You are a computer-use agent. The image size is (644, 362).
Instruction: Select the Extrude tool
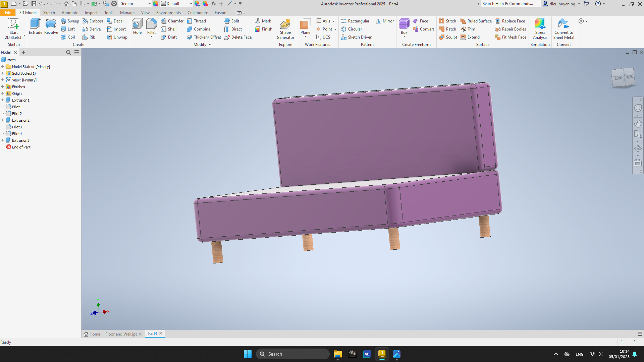pyautogui.click(x=35, y=26)
